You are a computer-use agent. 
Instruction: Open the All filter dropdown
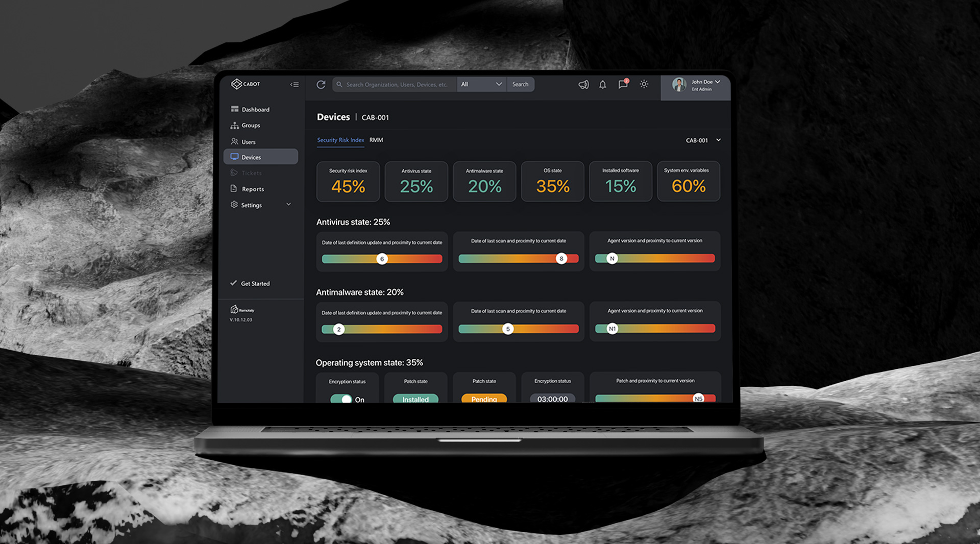click(481, 85)
